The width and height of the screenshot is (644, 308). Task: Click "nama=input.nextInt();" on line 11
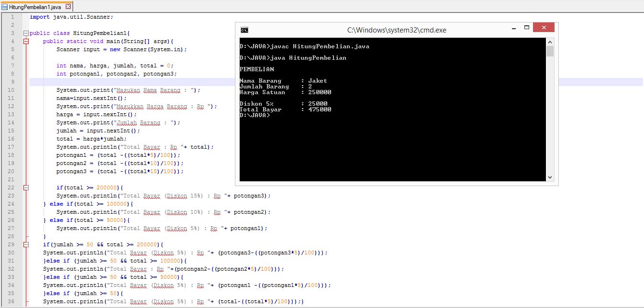91,99
